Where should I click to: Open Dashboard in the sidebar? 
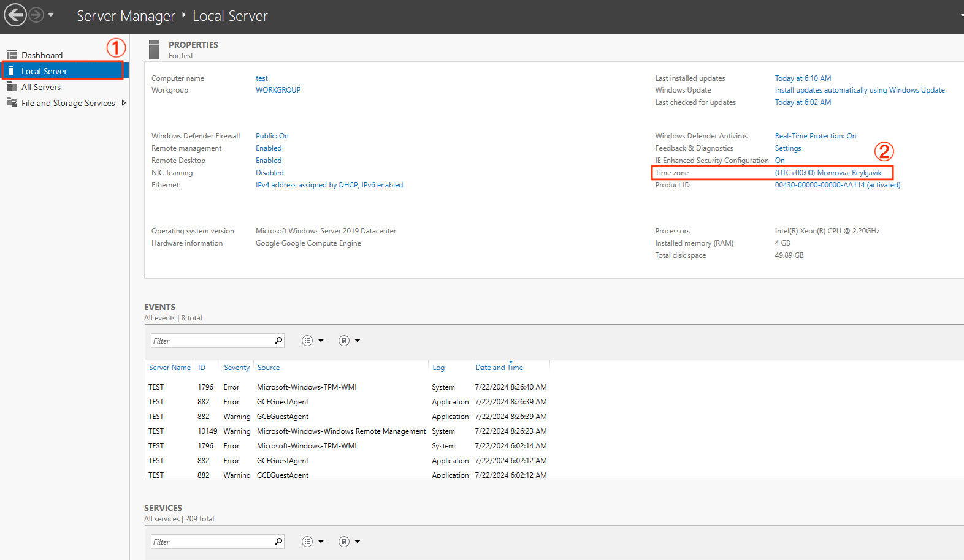pyautogui.click(x=42, y=55)
